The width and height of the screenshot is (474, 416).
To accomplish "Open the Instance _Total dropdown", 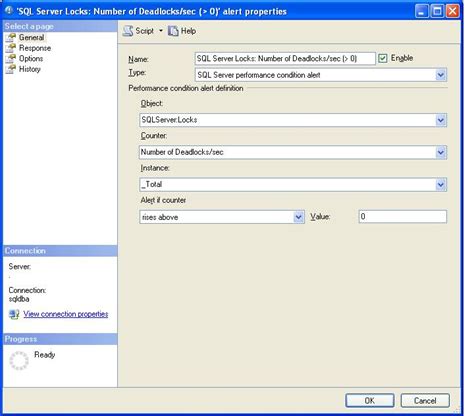I will (x=440, y=184).
